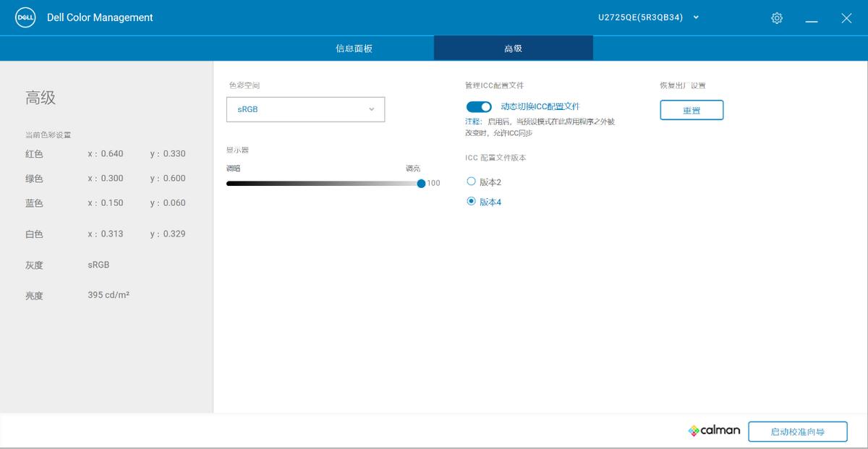The width and height of the screenshot is (868, 449).
Task: Switch to the 高级 tab
Action: 514,48
